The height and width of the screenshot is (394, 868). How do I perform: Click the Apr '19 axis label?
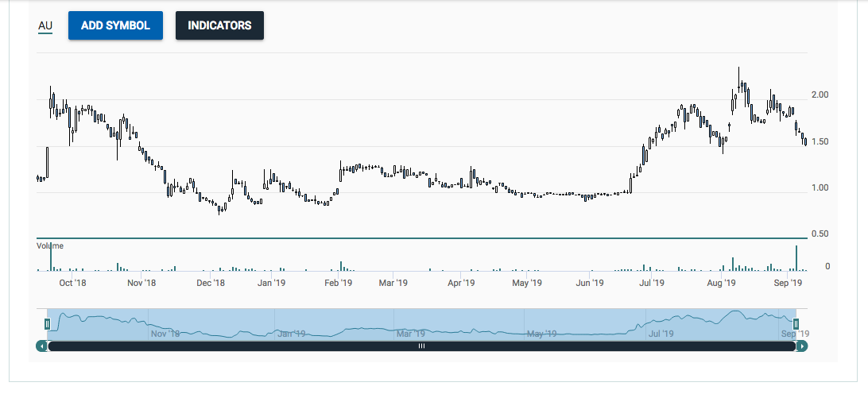click(x=461, y=284)
